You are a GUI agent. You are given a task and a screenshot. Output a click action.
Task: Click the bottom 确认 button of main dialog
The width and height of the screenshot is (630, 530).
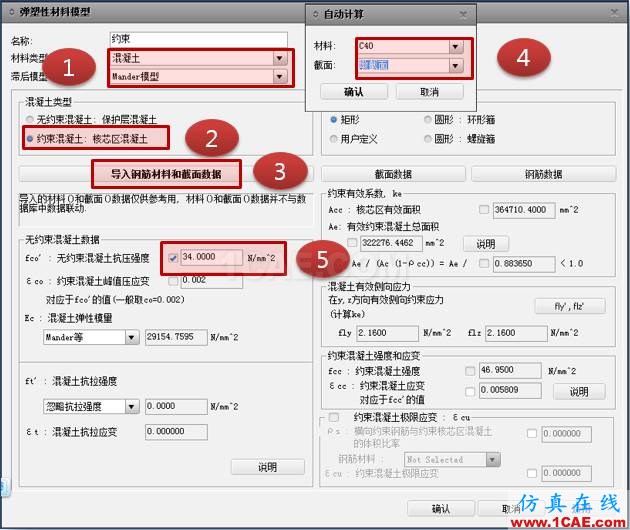(x=441, y=509)
